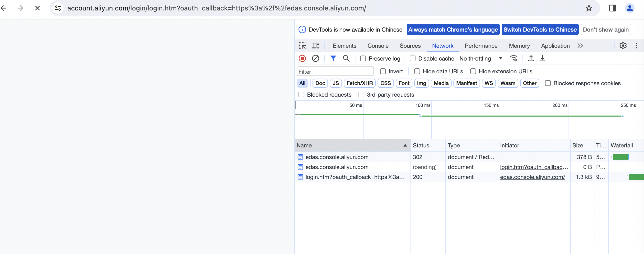Select the pending edas.console.aliyun.com request
Image resolution: width=644 pixels, height=254 pixels.
[x=469, y=167]
